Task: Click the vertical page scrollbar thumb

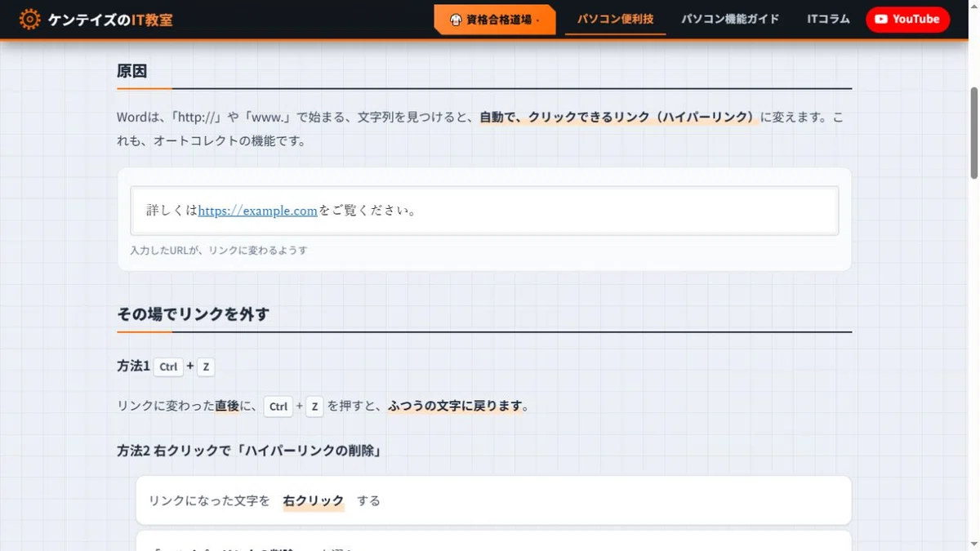Action: (973, 132)
